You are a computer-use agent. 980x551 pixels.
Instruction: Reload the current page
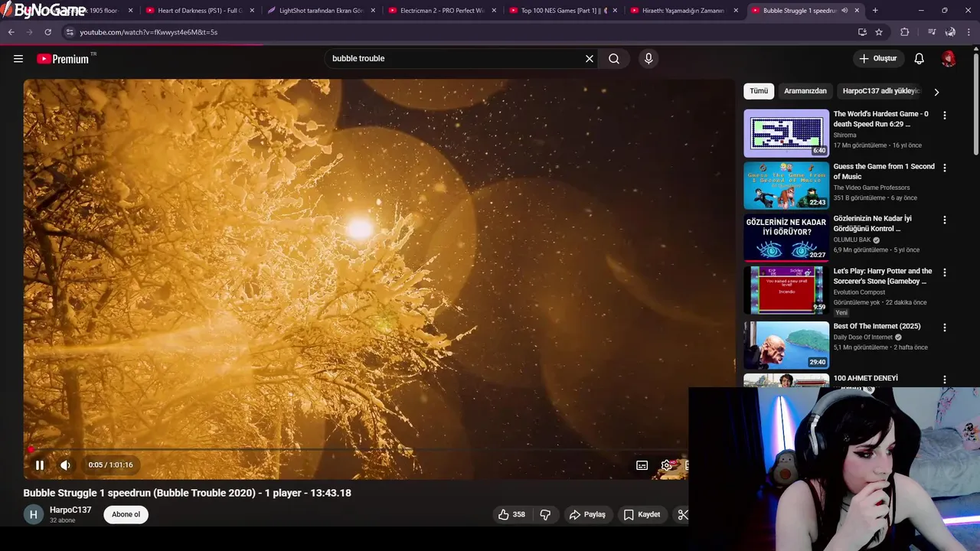[x=47, y=32]
